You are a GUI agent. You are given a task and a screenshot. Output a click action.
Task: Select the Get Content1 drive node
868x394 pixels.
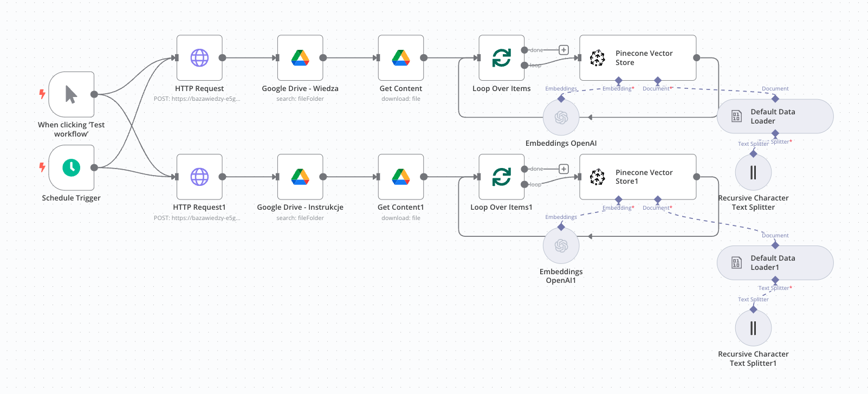(401, 177)
